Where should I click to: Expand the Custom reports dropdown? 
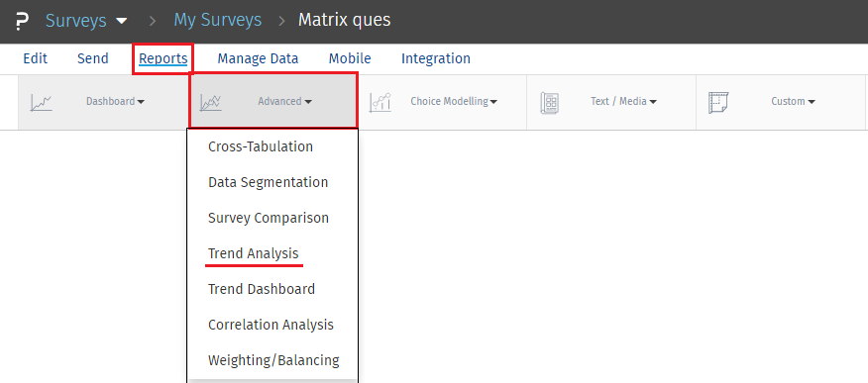tap(794, 101)
